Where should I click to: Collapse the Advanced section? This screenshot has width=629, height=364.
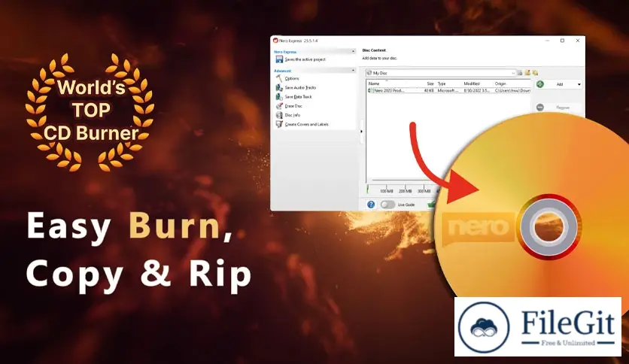click(x=353, y=70)
